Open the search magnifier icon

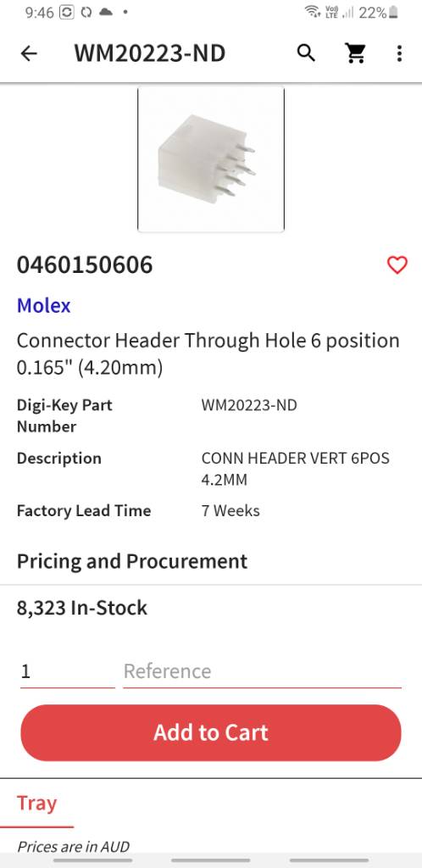pyautogui.click(x=306, y=53)
